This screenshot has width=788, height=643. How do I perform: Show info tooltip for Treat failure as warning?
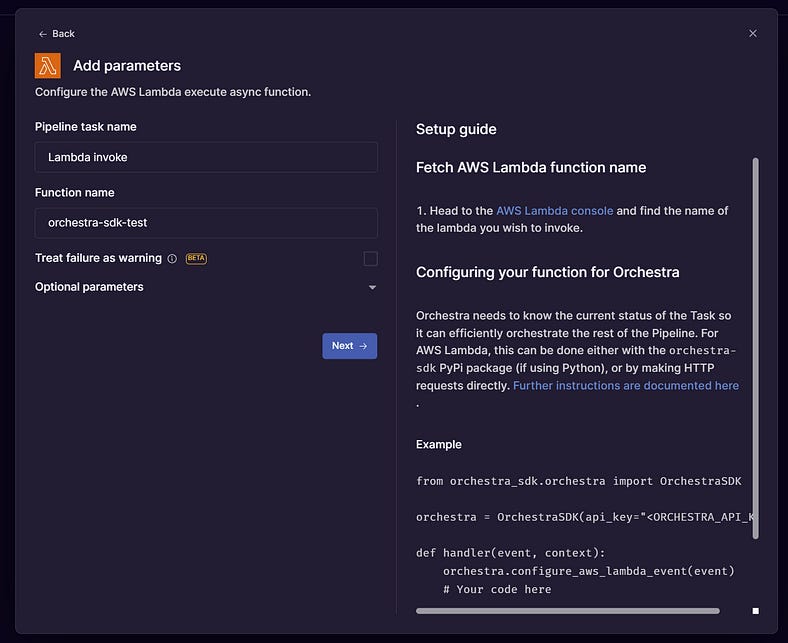(x=172, y=258)
